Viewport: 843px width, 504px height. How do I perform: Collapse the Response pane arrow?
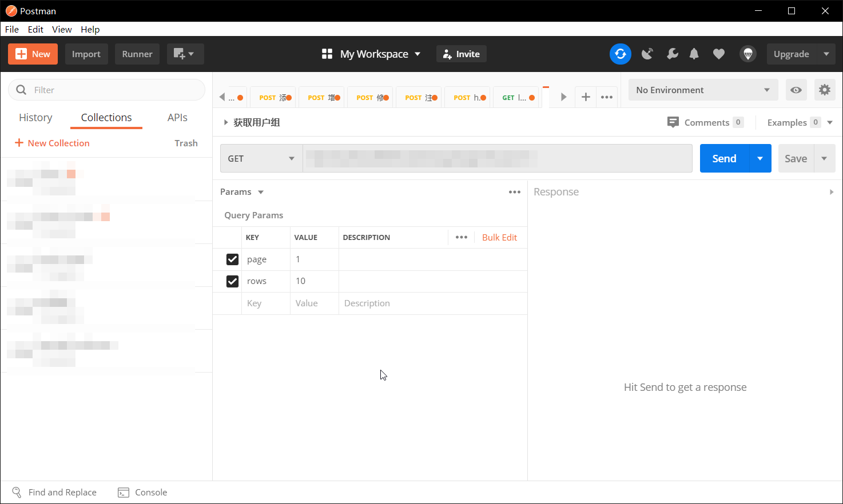(x=832, y=192)
